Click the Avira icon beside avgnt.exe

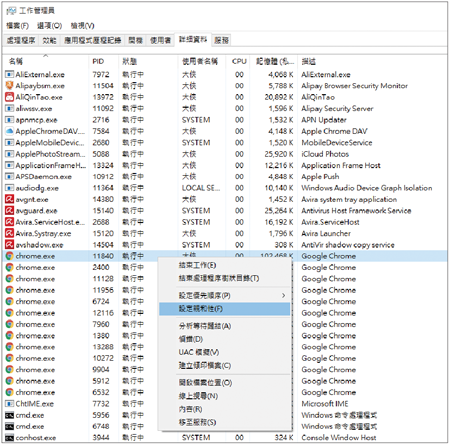point(9,199)
